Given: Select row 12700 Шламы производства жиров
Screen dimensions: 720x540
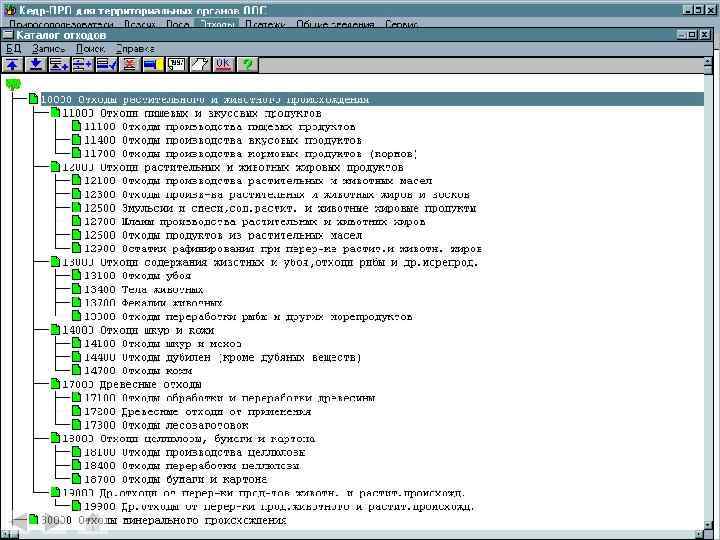Looking at the screenshot, I should click(254, 221).
